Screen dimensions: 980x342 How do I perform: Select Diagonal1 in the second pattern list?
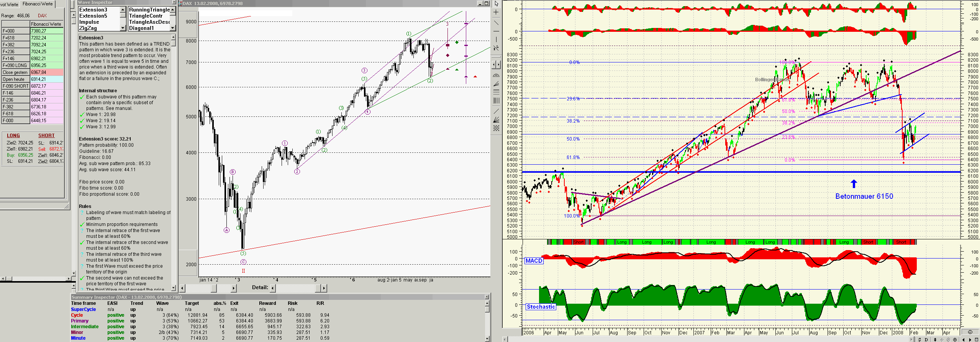[x=141, y=28]
